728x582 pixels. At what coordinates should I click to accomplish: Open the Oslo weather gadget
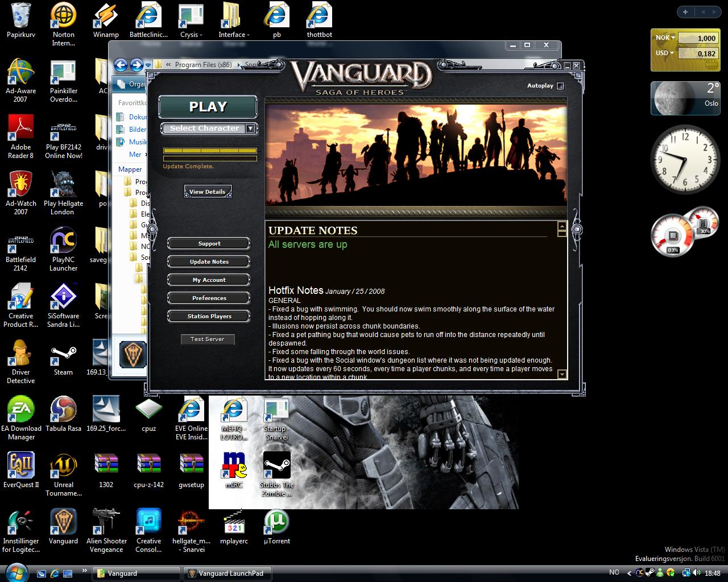685,98
